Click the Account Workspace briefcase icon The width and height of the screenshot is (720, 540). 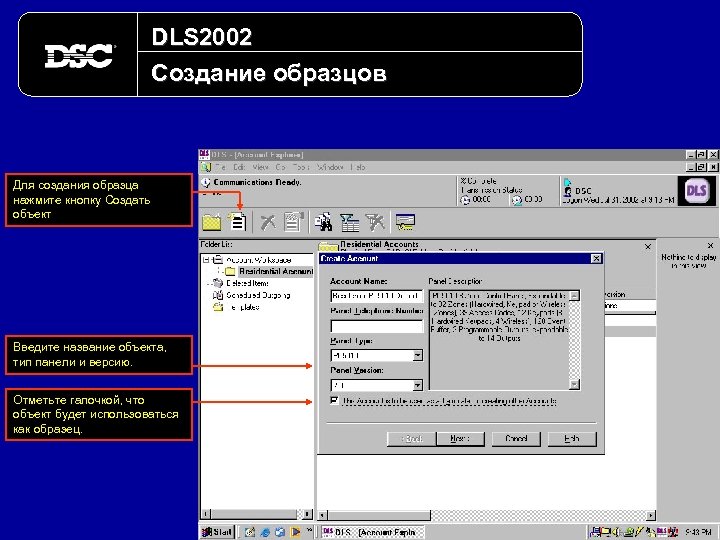point(218,259)
